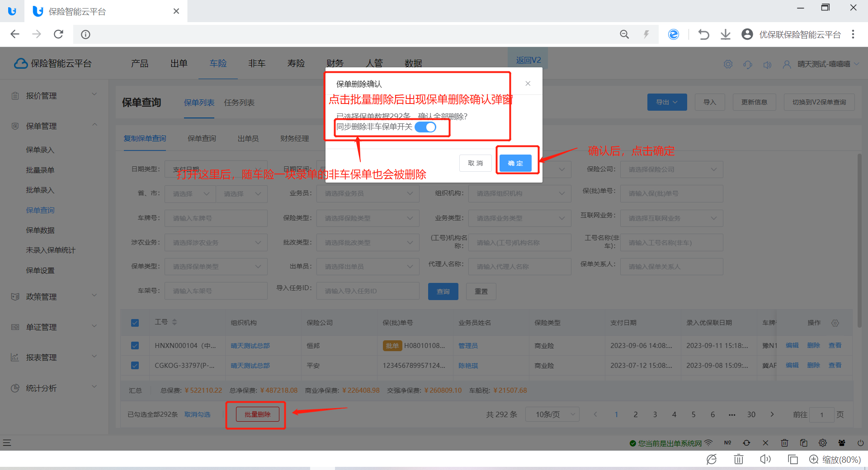Expand 单证管理 sidebar section

pyautogui.click(x=54, y=327)
